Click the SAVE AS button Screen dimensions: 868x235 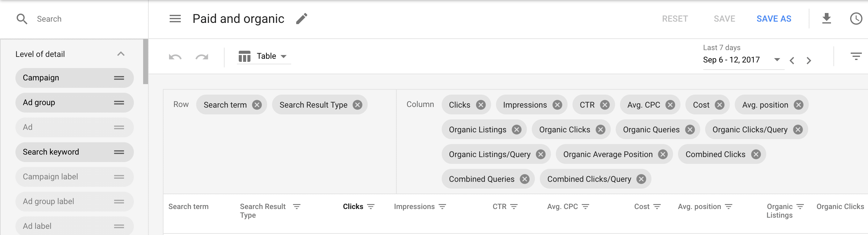pos(774,19)
